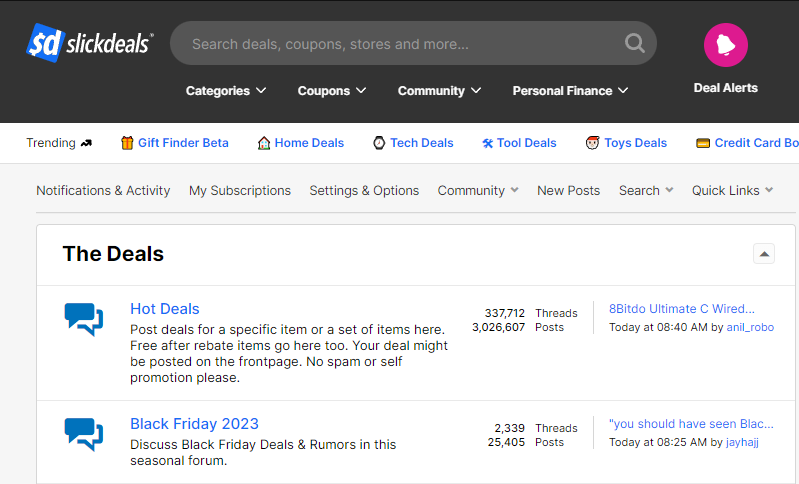Open the Coupons dropdown menu
This screenshot has height=484, width=799.
[x=331, y=91]
